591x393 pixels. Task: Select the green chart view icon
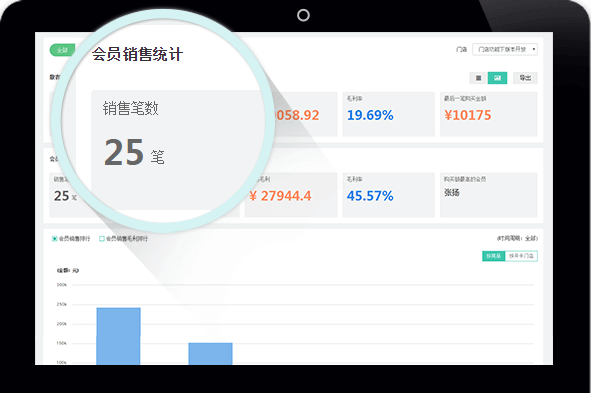click(x=498, y=78)
